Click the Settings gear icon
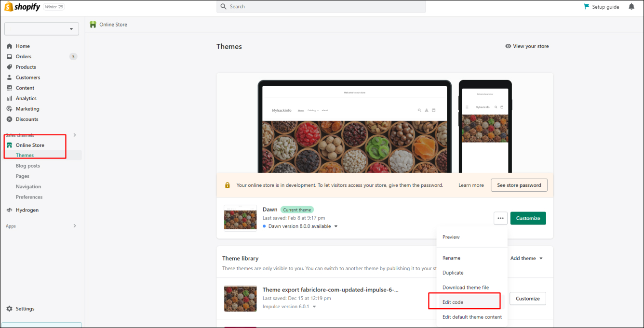Image resolution: width=644 pixels, height=328 pixels. 9,309
